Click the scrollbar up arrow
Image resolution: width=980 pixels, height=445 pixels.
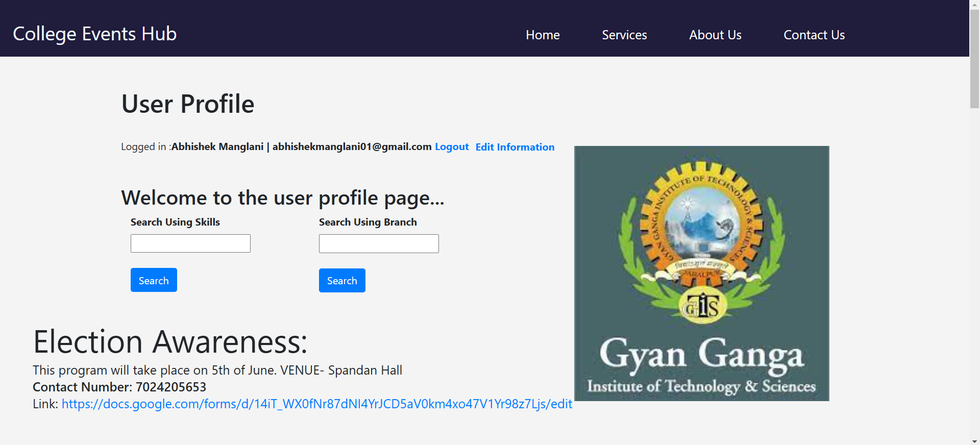(x=975, y=4)
